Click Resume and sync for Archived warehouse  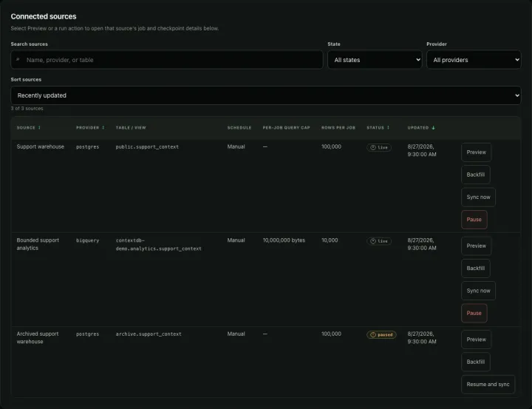coord(488,384)
